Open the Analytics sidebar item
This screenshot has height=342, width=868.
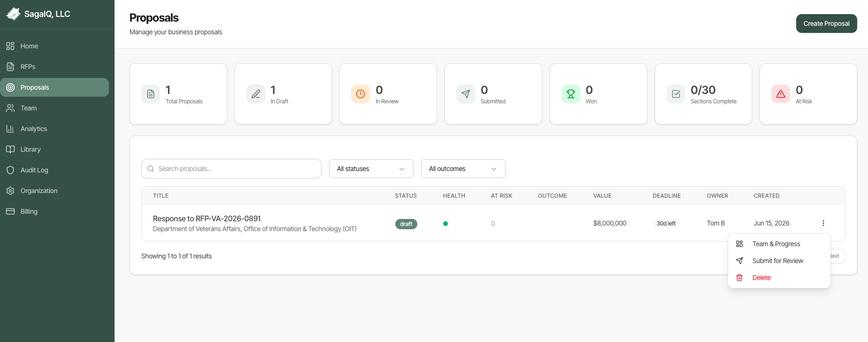click(x=54, y=129)
